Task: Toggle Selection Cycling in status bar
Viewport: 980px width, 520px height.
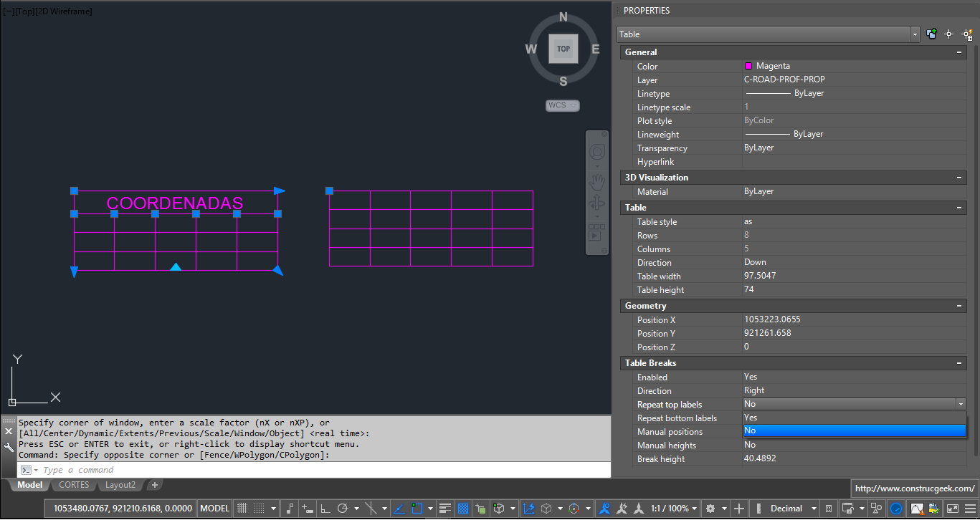Action: pyautogui.click(x=480, y=509)
